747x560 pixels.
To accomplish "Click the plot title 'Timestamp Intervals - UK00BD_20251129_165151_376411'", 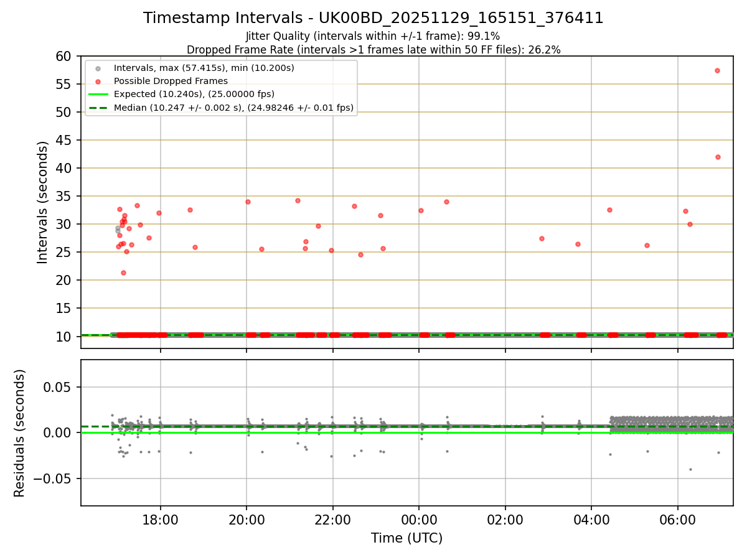I will tap(374, 18).
